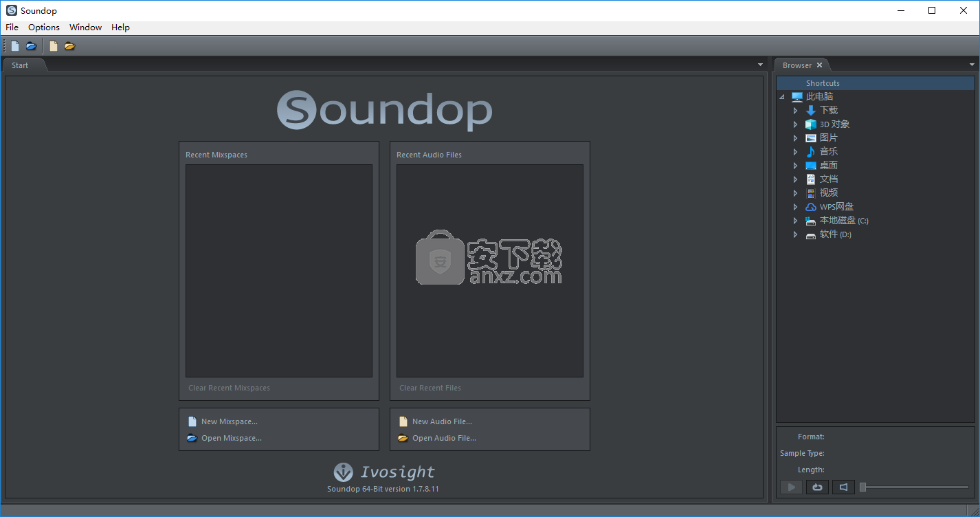
Task: Click Open Audio File... link
Action: (444, 438)
